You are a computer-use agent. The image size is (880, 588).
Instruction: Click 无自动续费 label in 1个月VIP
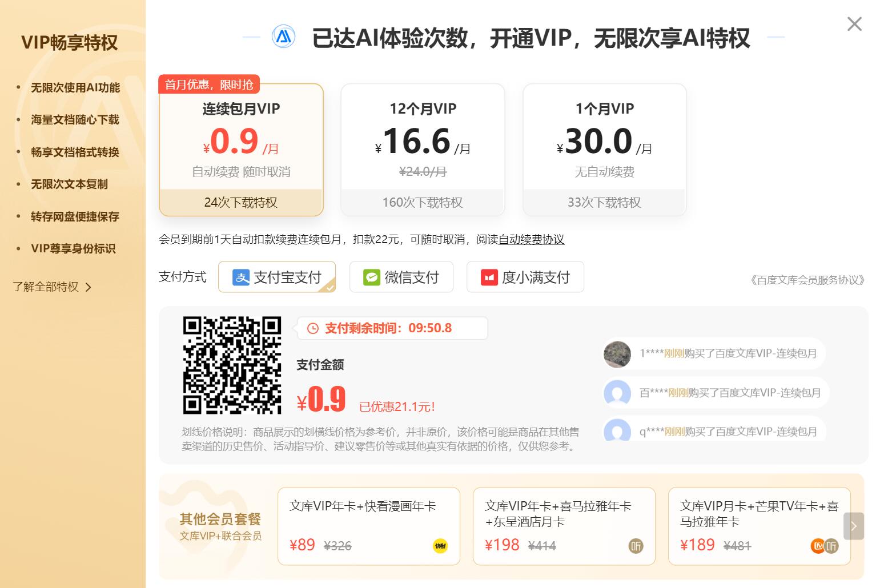click(x=604, y=172)
